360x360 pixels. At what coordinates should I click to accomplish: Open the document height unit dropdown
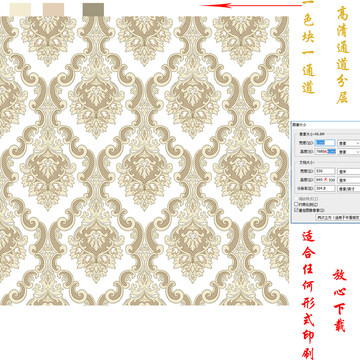(x=349, y=180)
